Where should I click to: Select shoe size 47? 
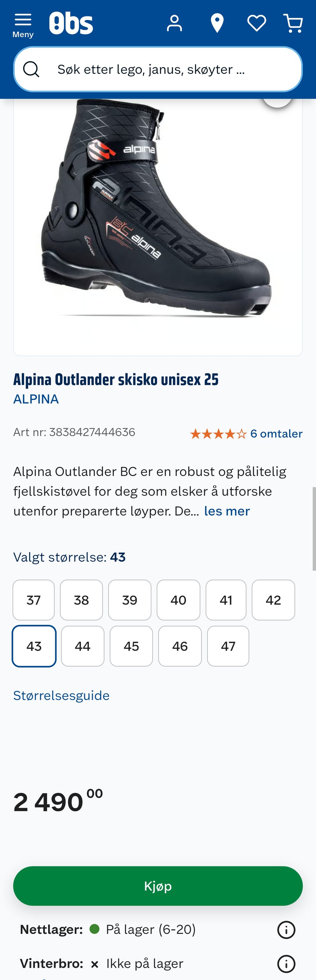tap(228, 646)
